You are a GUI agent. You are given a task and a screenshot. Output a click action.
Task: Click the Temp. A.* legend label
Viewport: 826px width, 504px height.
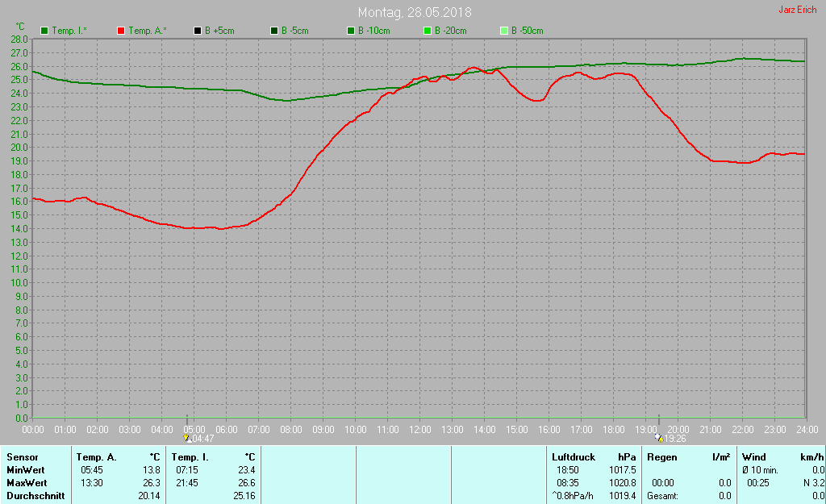[148, 31]
